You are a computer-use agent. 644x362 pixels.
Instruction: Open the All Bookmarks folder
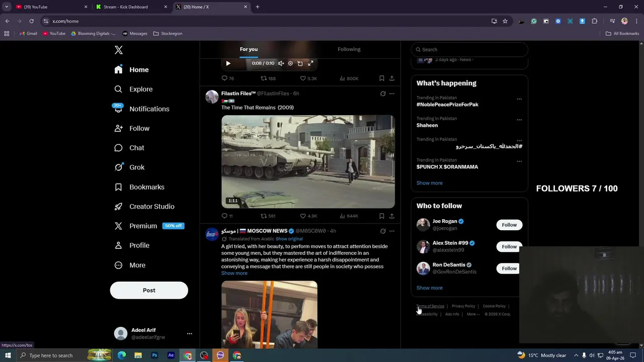tap(622, 33)
